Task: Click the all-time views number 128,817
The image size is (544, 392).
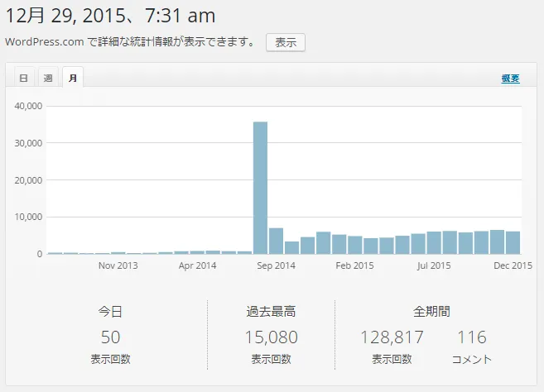Action: click(392, 337)
